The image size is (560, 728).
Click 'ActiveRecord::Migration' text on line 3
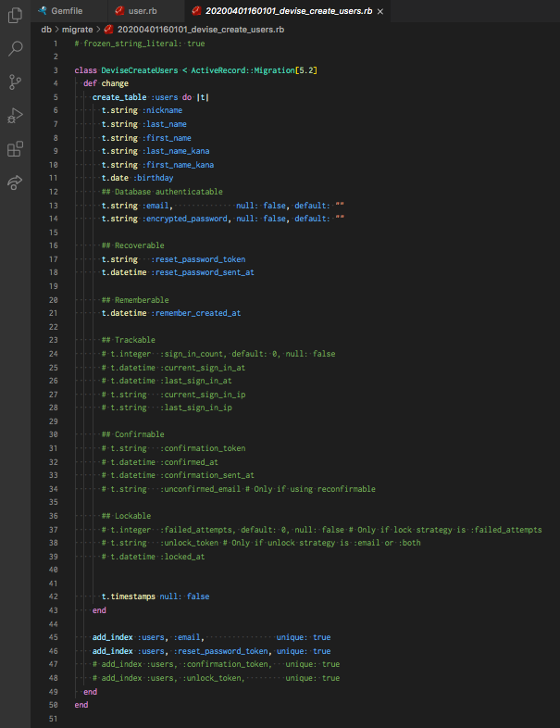[243, 70]
